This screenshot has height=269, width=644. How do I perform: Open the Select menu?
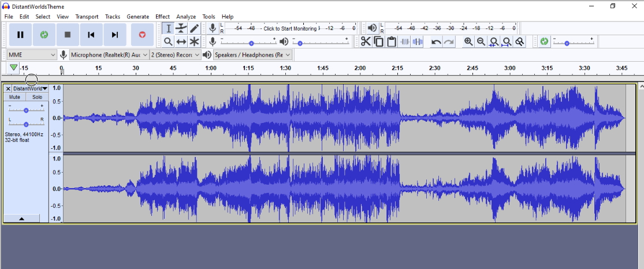tap(43, 16)
